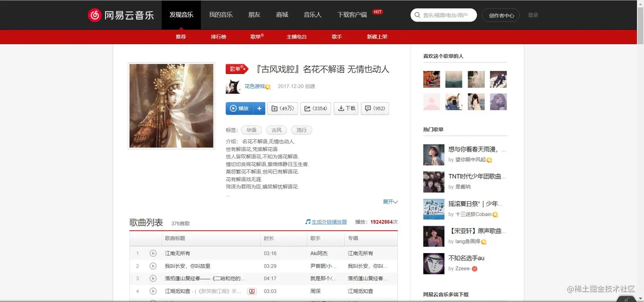
Task: Open creator profile link 花色游戏
Action: point(255,86)
